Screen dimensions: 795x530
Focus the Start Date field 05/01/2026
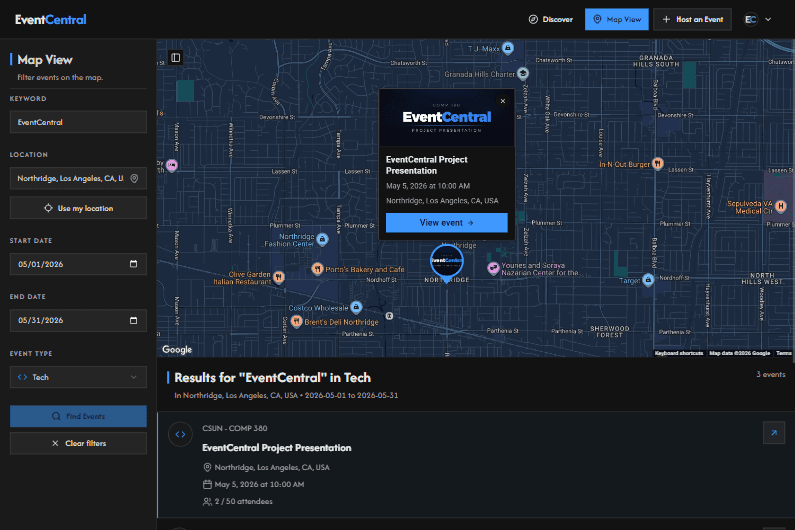coord(78,264)
